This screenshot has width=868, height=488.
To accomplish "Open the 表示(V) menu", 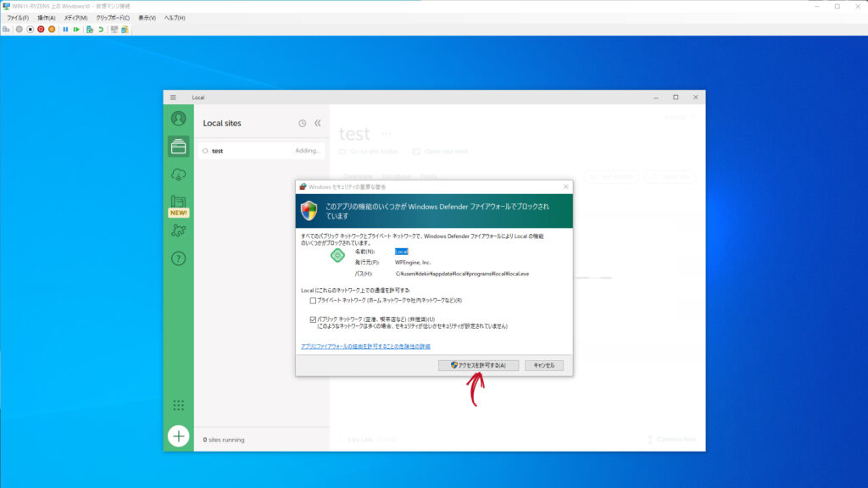I will tap(147, 18).
